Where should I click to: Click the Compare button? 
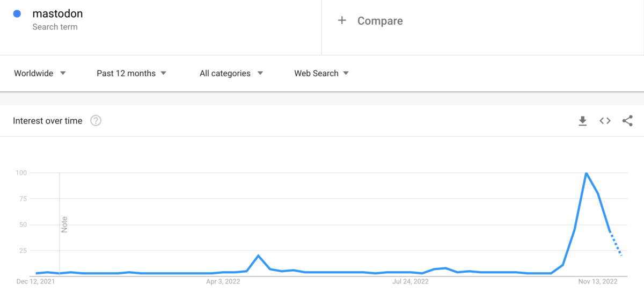370,21
